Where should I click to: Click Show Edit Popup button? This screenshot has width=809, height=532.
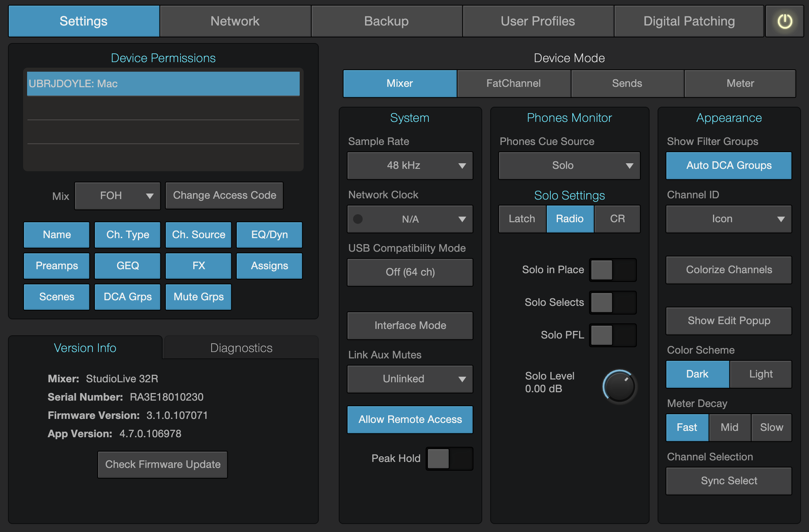click(729, 321)
